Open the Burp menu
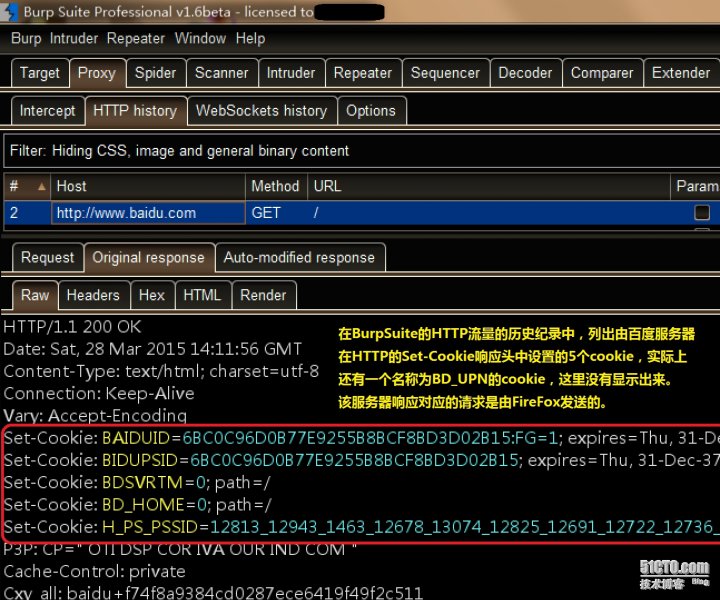 26,39
